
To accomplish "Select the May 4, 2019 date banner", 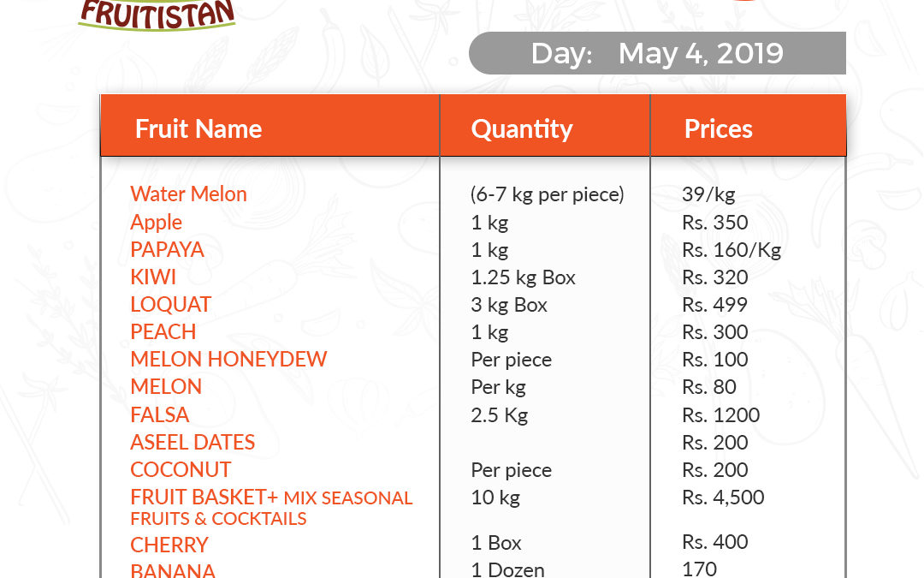I will click(657, 53).
